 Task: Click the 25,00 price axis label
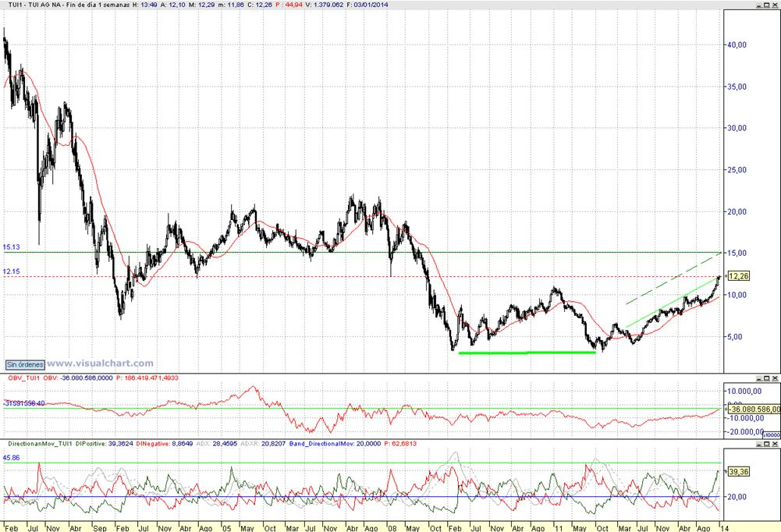coord(737,170)
